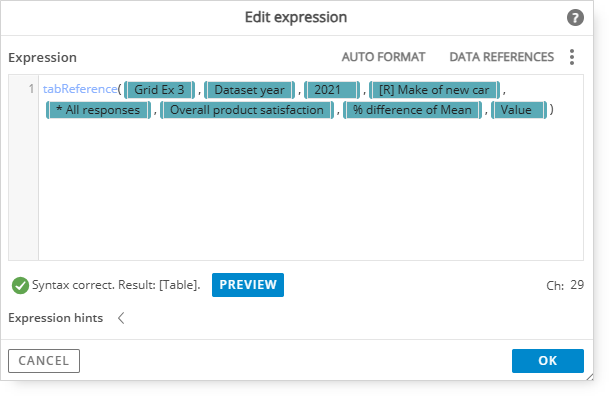This screenshot has width=609, height=396.
Task: Click AUTO FORMAT
Action: click(383, 57)
